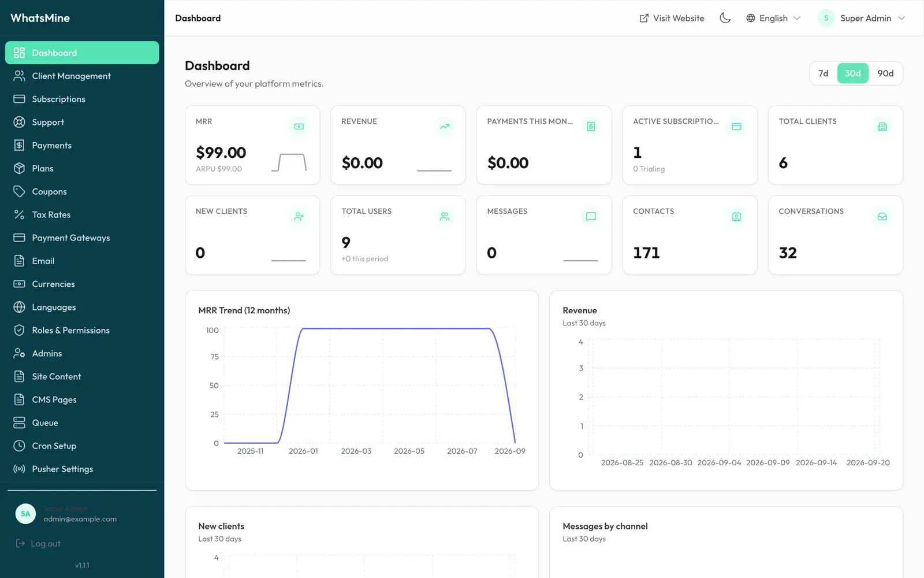Click the Roles & Permissions shield icon
924x578 pixels.
19,330
